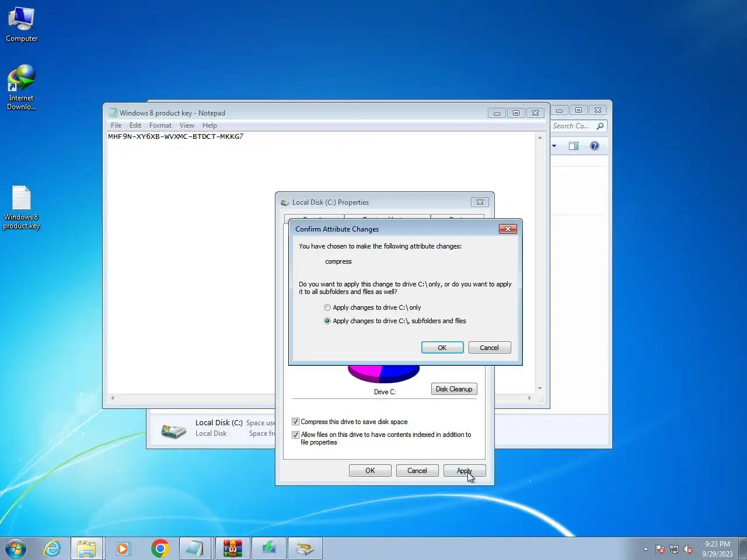Viewport: 747px width, 560px height.
Task: Click the muted volume tray icon
Action: pyautogui.click(x=688, y=549)
